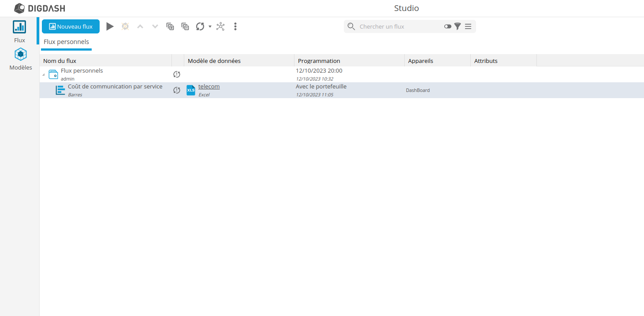
Task: Collapse the Flux personnels tree node
Action: (43, 75)
